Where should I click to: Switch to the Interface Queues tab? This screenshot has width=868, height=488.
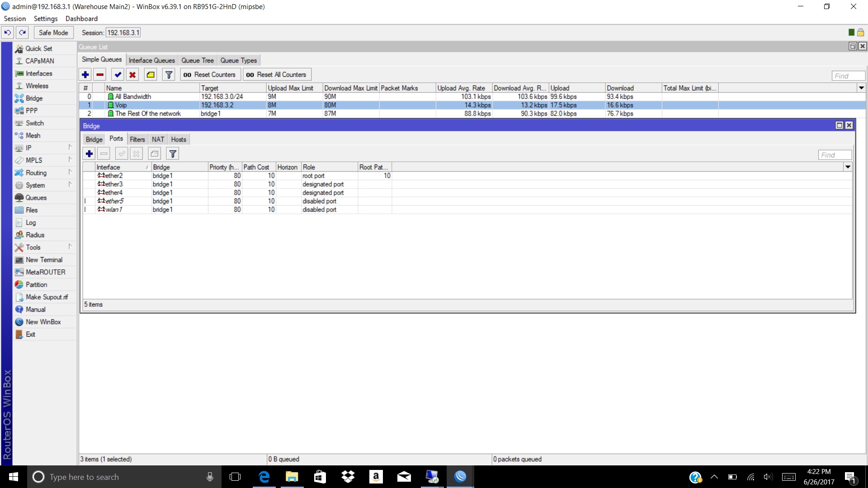coord(151,61)
